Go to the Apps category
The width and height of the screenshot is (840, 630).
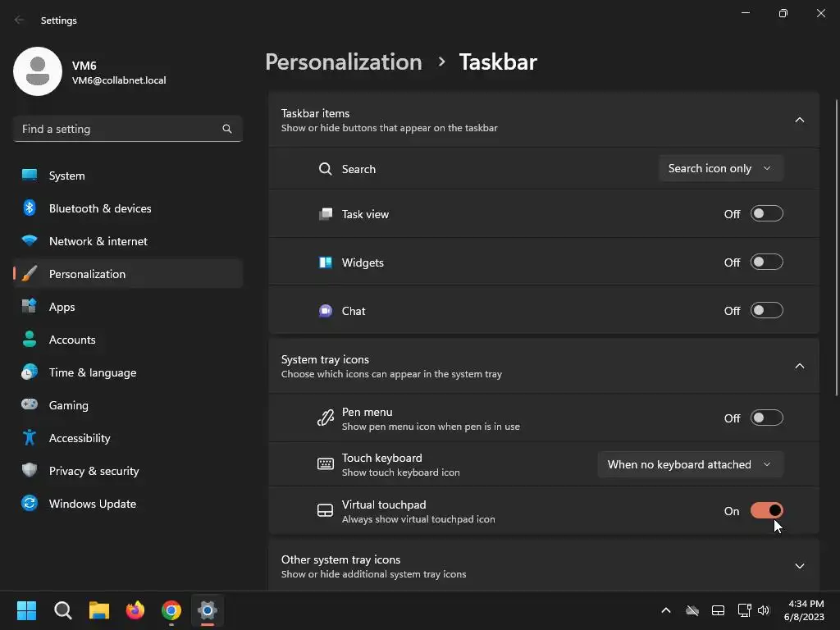point(128,307)
